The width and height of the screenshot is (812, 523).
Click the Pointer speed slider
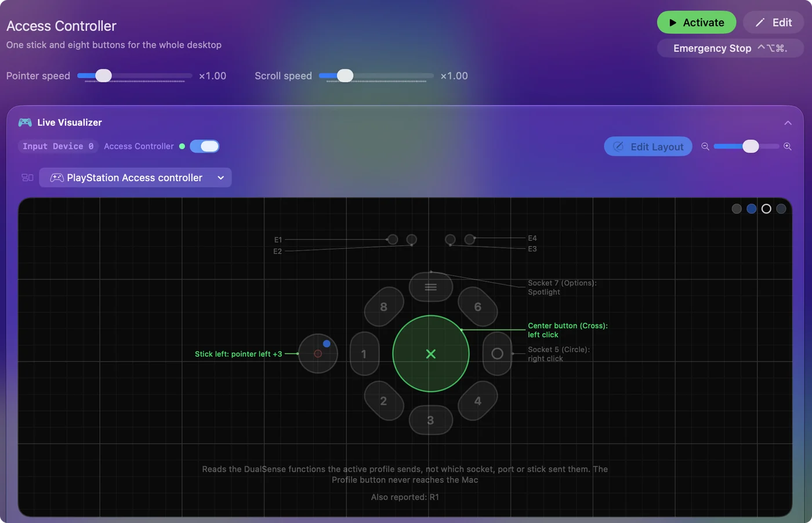pyautogui.click(x=135, y=75)
